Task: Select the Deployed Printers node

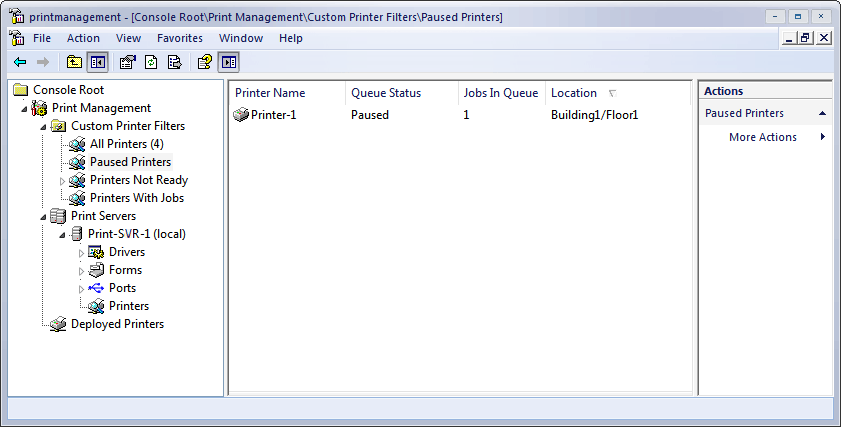Action: (117, 324)
